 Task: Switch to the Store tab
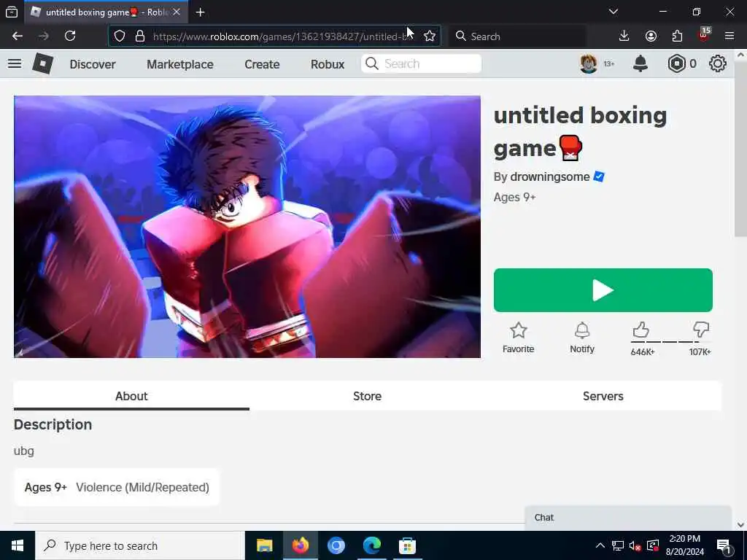coord(368,396)
